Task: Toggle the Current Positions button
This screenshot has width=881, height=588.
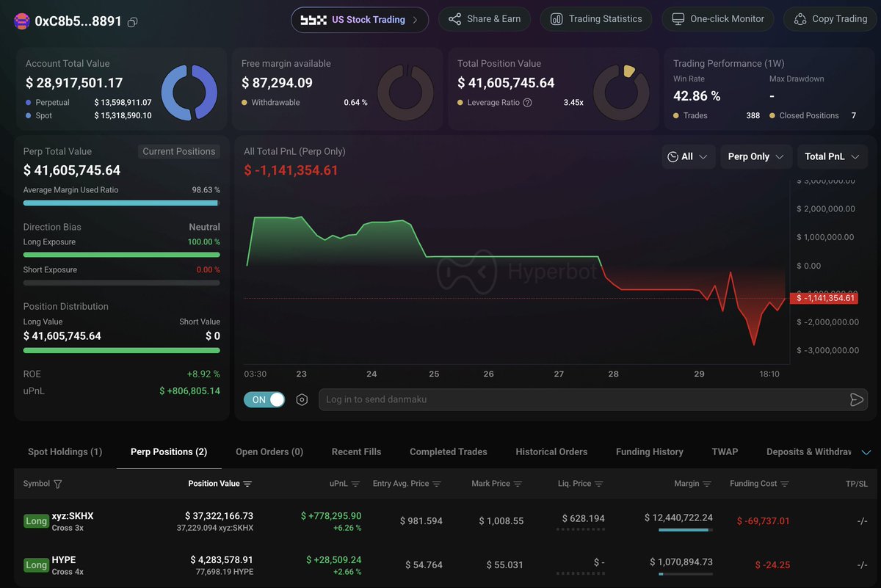Action: pyautogui.click(x=179, y=151)
